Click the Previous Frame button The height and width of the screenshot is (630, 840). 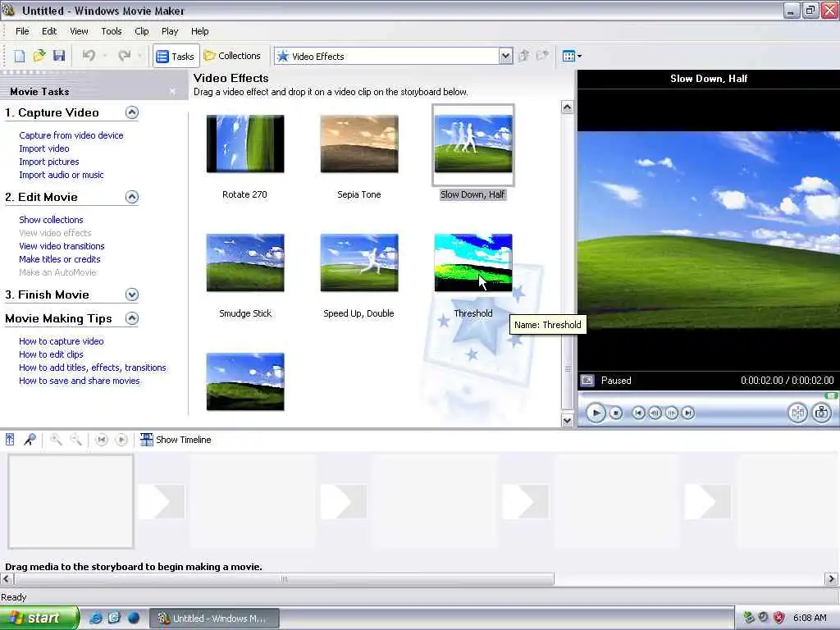coord(655,413)
